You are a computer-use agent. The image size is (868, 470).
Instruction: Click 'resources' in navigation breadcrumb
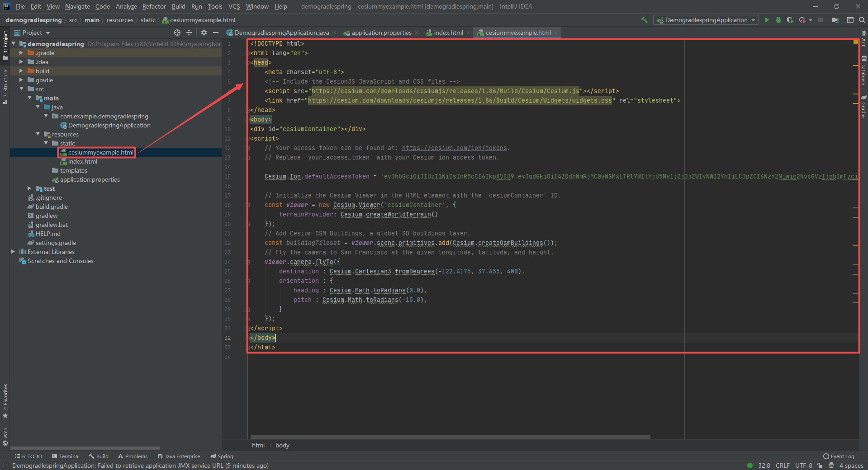[120, 20]
